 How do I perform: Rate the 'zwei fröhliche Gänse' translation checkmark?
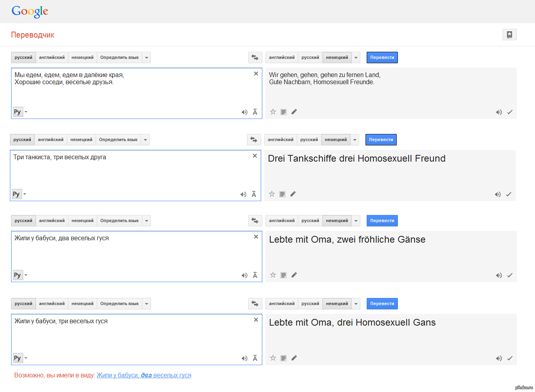(510, 275)
